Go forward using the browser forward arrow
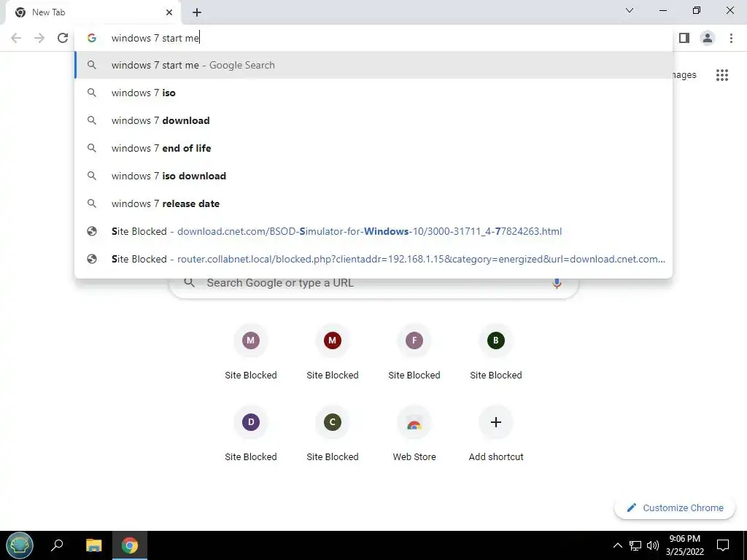 coord(39,38)
